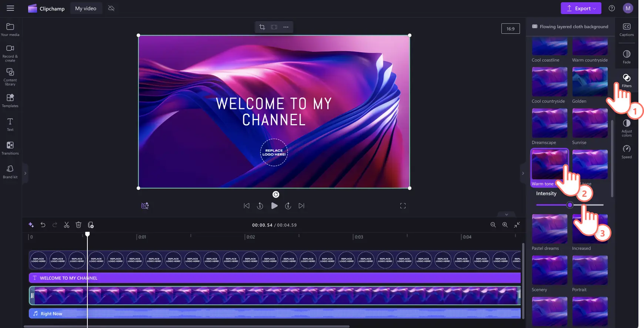The width and height of the screenshot is (644, 328).
Task: Select the Right Now audio track
Action: 275,314
